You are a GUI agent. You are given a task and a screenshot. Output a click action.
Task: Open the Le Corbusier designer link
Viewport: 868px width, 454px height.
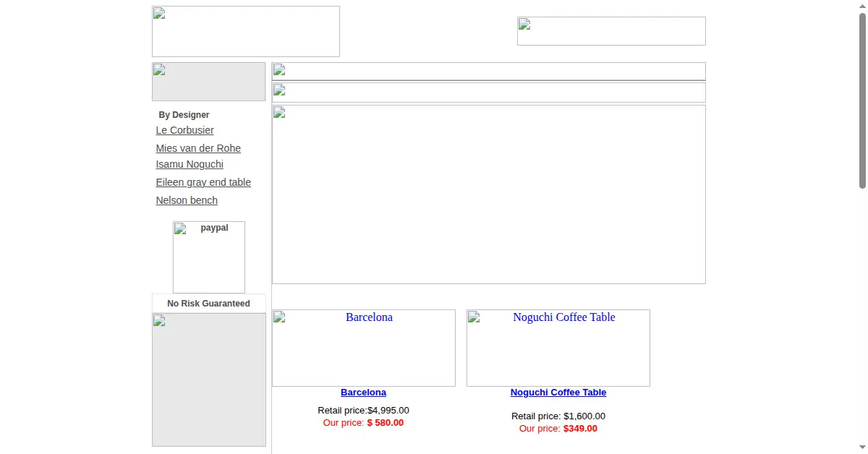(x=184, y=130)
